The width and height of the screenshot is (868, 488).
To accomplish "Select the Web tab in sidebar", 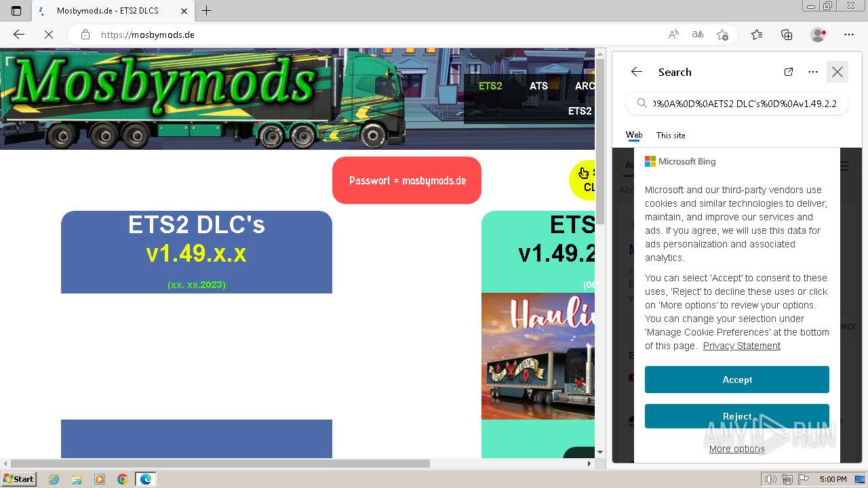I will pos(634,135).
